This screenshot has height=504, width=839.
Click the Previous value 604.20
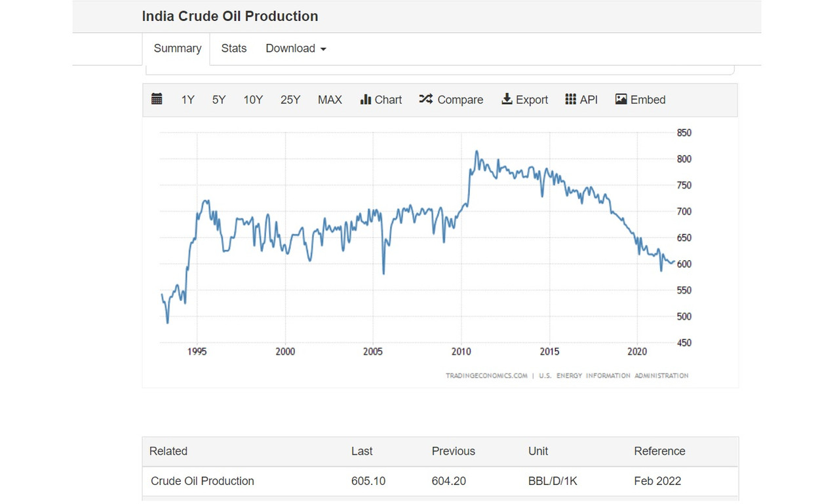coord(449,481)
